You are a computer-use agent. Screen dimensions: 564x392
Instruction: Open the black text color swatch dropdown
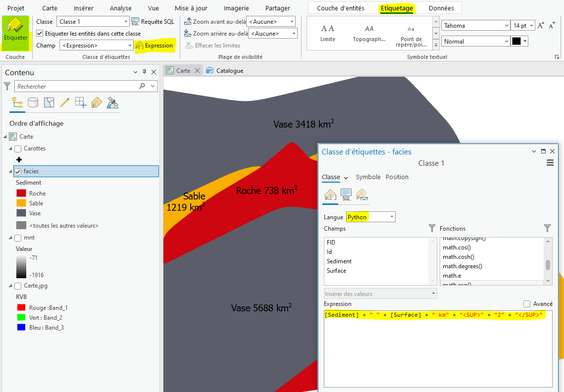coord(525,42)
